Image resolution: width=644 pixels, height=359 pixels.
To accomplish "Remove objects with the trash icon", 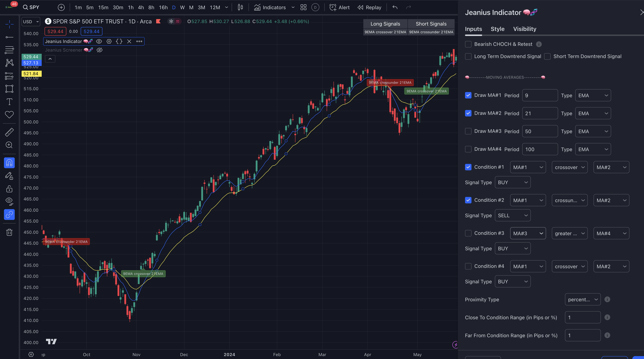I will 9,232.
